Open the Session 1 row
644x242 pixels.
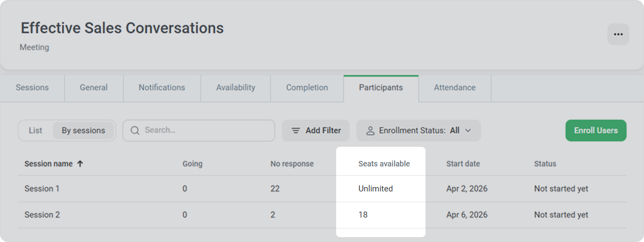point(42,189)
